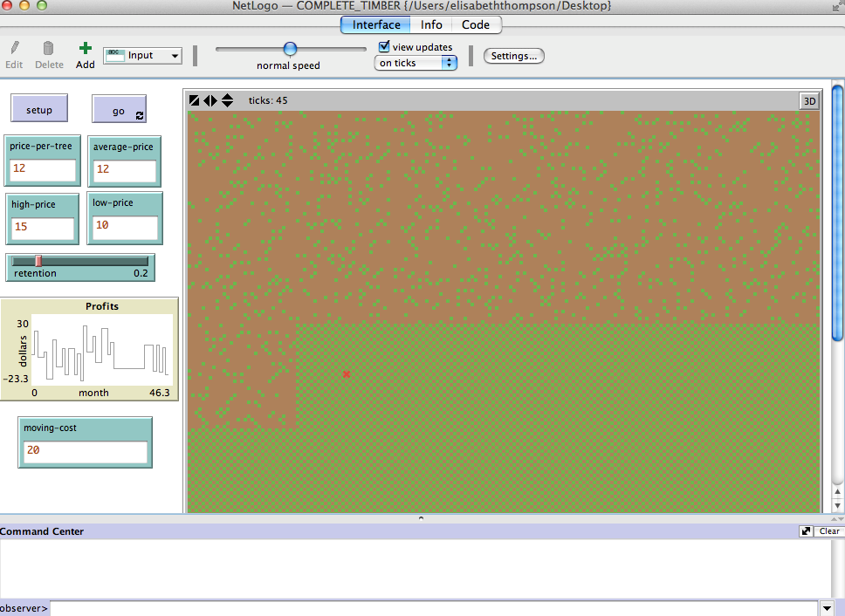Open the Input widget type dropdown

click(x=142, y=56)
